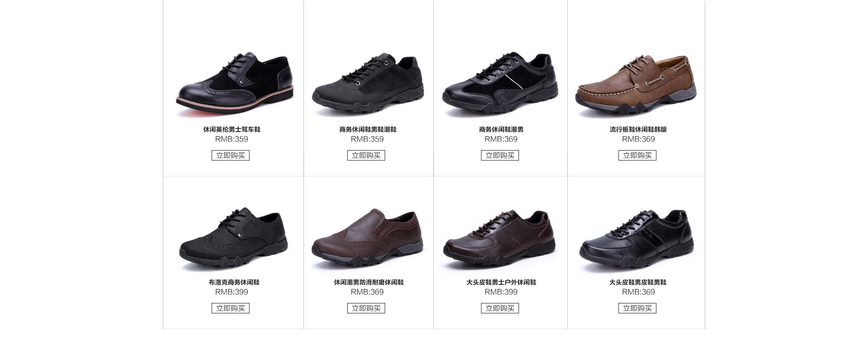
Task: Open the 流行板鞋休闲鞋韩版 product title
Action: click(x=638, y=129)
